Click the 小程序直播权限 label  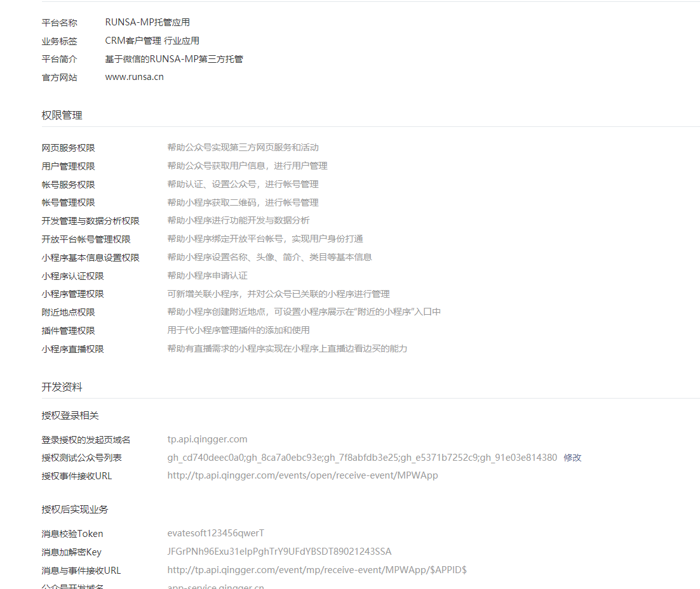(73, 349)
